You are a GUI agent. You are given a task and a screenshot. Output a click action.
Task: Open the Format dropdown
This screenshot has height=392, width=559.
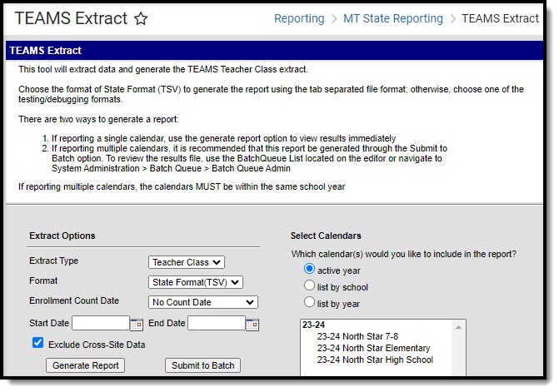coord(196,282)
